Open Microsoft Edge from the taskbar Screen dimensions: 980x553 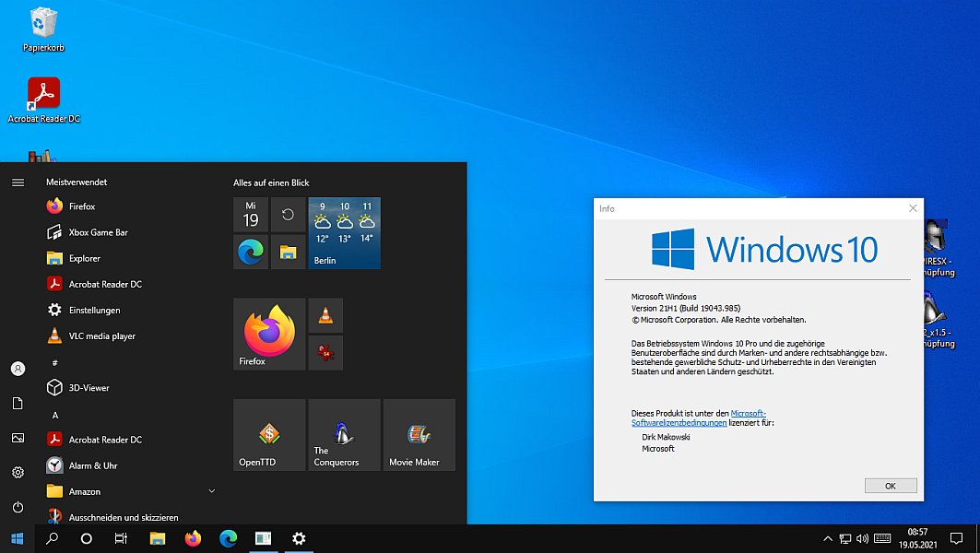228,538
